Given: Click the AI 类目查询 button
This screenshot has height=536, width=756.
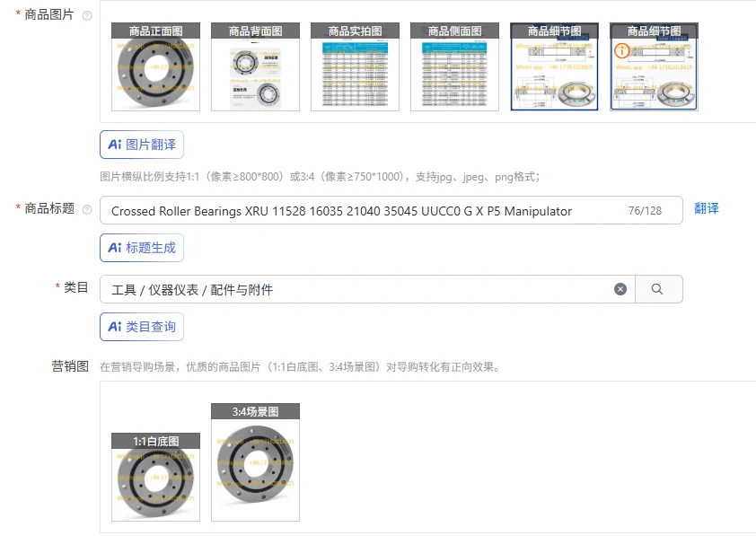Looking at the screenshot, I should 142,327.
